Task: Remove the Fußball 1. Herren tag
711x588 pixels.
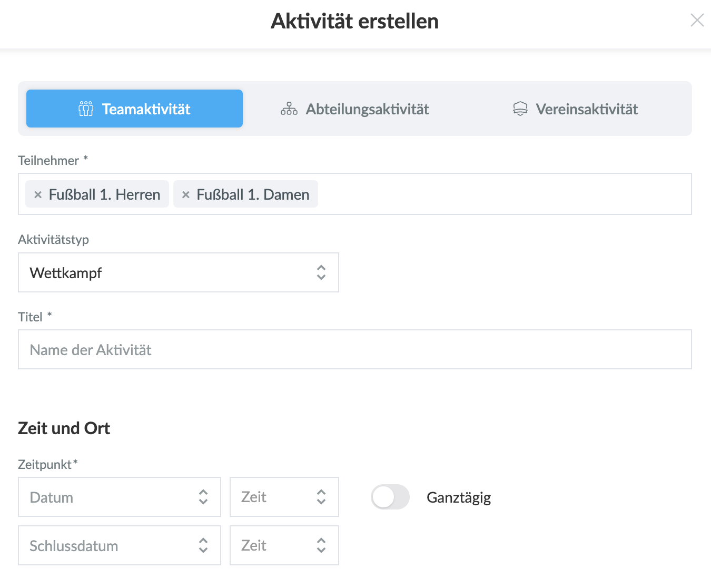Action: click(38, 194)
